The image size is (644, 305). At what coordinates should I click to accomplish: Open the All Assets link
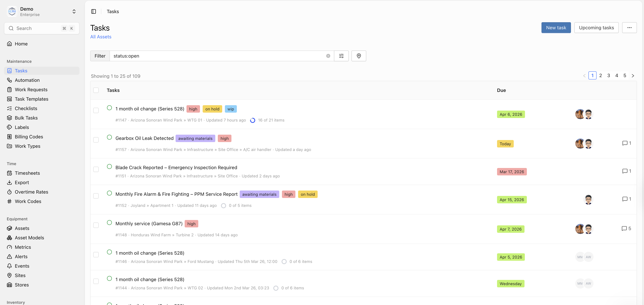coord(101,37)
